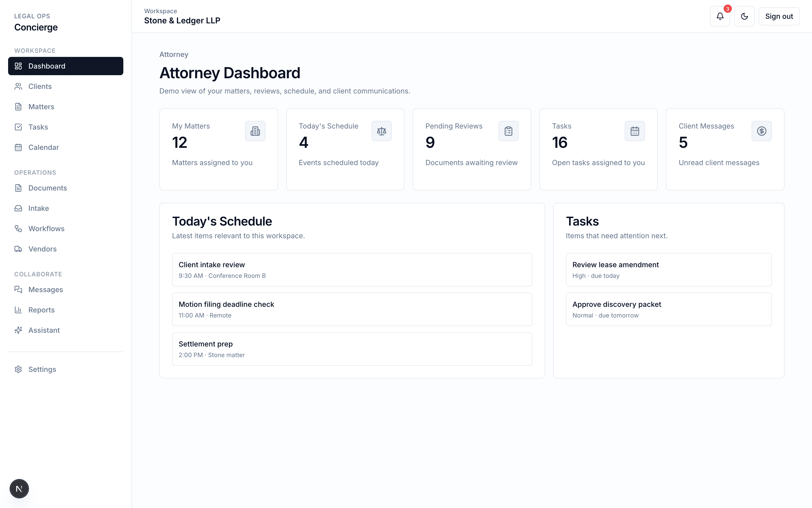Click the Stone & Ledger LLP workspace name
812x508 pixels.
pyautogui.click(x=182, y=21)
